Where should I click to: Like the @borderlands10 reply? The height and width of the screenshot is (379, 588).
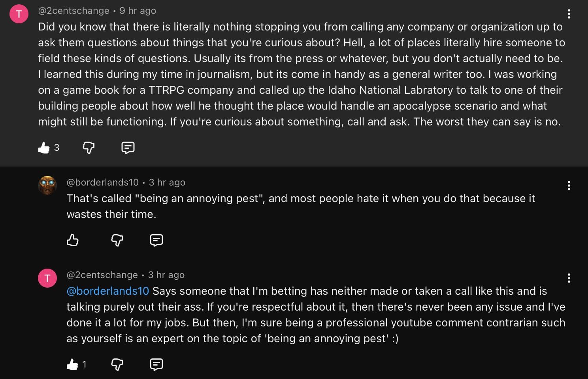point(73,240)
